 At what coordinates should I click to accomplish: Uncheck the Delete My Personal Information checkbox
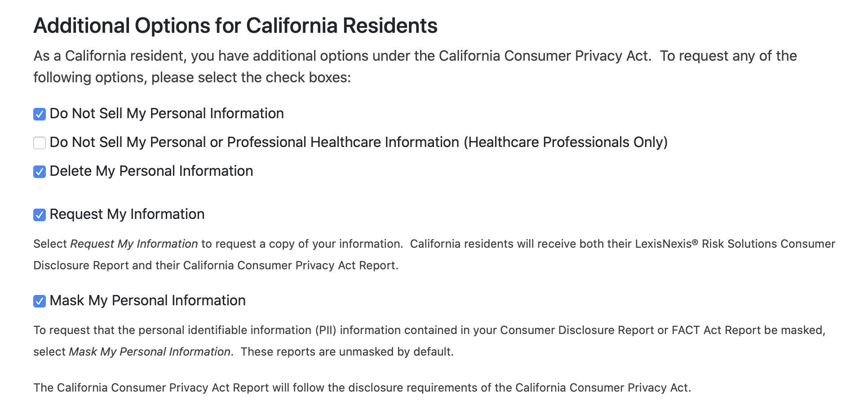coord(40,172)
